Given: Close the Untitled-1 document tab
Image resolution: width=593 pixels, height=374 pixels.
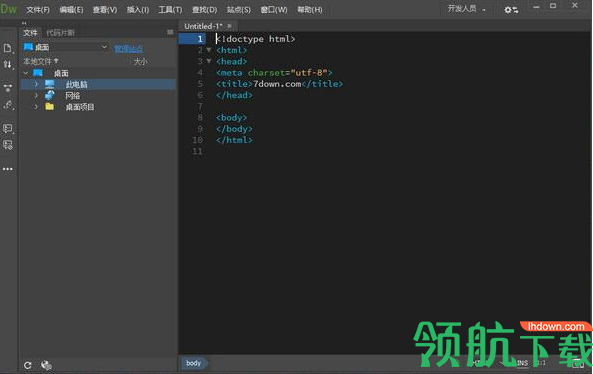Looking at the screenshot, I should click(230, 26).
